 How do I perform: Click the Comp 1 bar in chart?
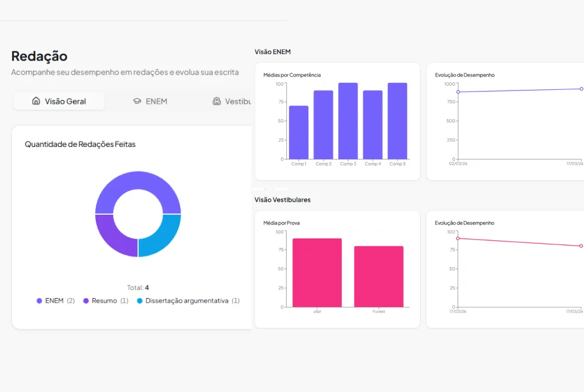[298, 132]
